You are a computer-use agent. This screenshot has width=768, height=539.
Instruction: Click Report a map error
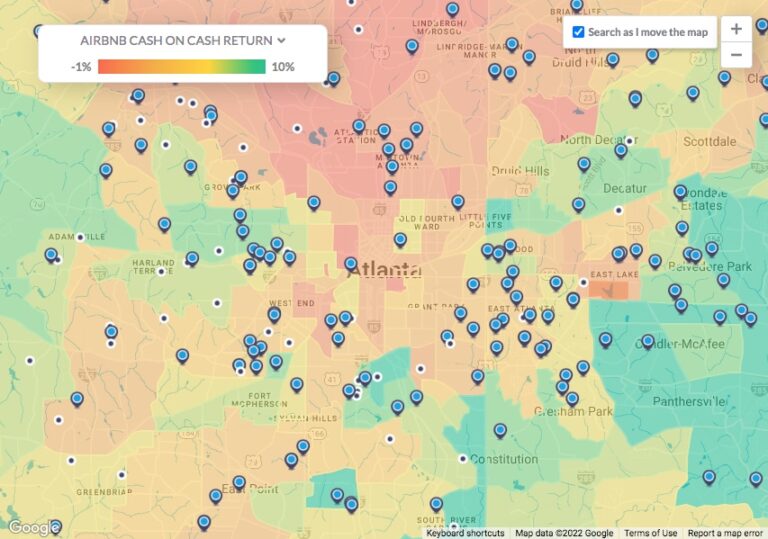coord(726,533)
